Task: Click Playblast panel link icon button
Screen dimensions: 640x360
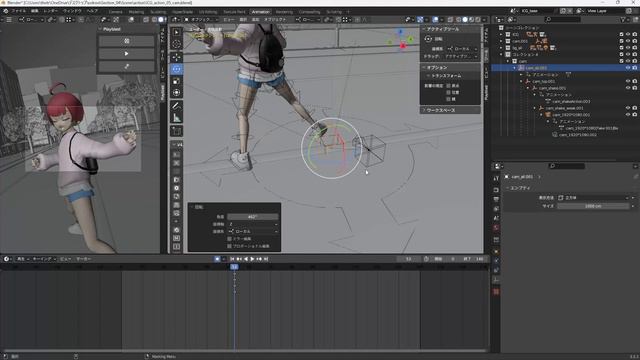Action: click(x=127, y=66)
